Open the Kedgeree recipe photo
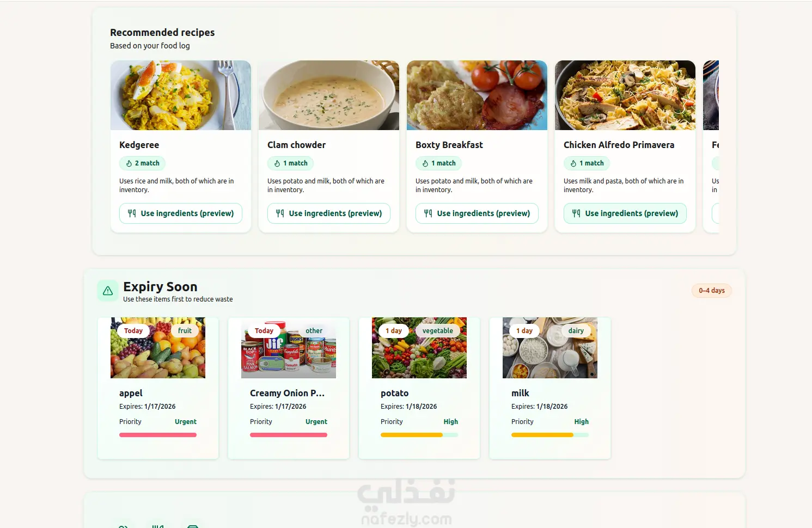812x528 pixels. click(181, 95)
